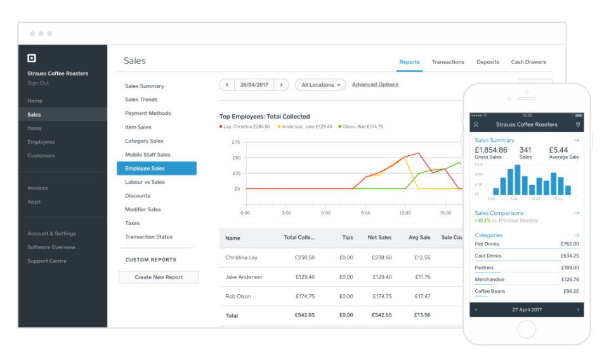The width and height of the screenshot is (609, 364).
Task: Open Categories arrow on phone
Action: click(577, 235)
